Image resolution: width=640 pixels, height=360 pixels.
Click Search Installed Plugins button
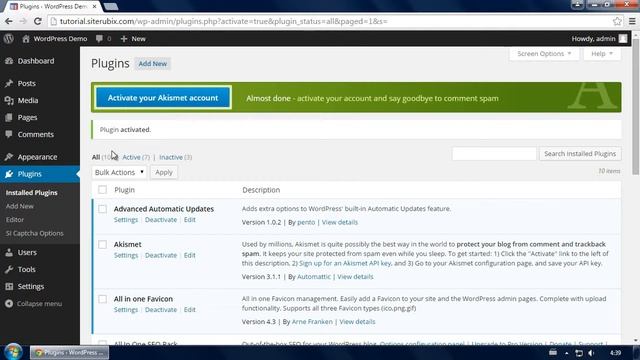click(580, 154)
